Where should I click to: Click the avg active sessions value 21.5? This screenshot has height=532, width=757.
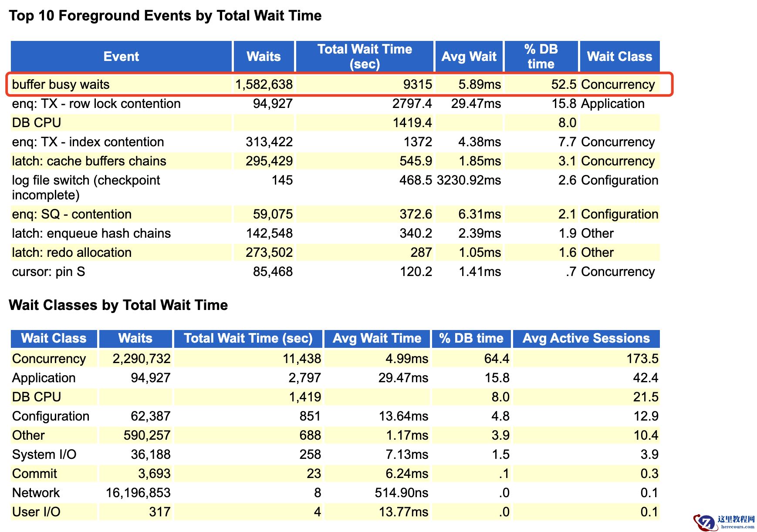click(645, 397)
